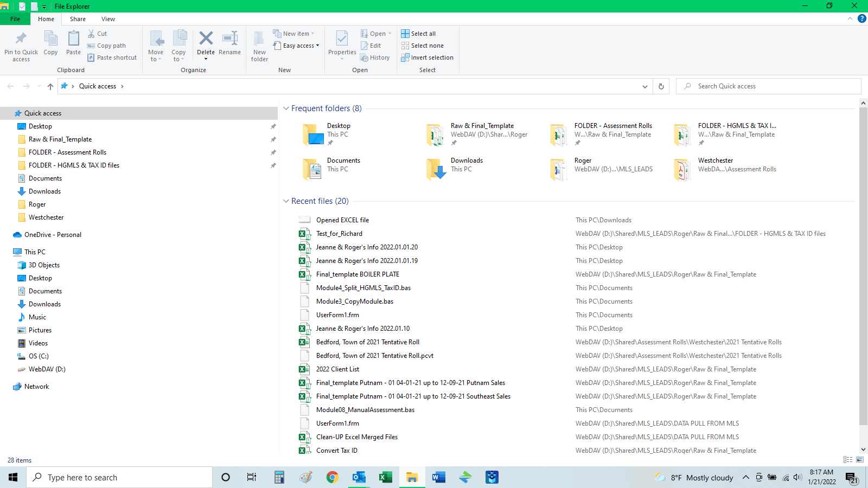The height and width of the screenshot is (488, 868).
Task: Expand the address bar history dropdown
Action: [x=644, y=86]
